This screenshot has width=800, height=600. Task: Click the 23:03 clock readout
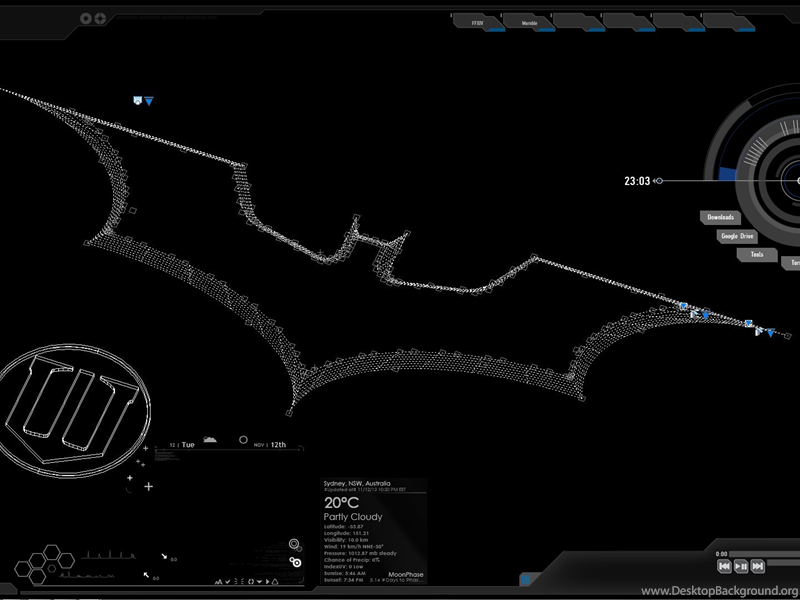click(637, 181)
